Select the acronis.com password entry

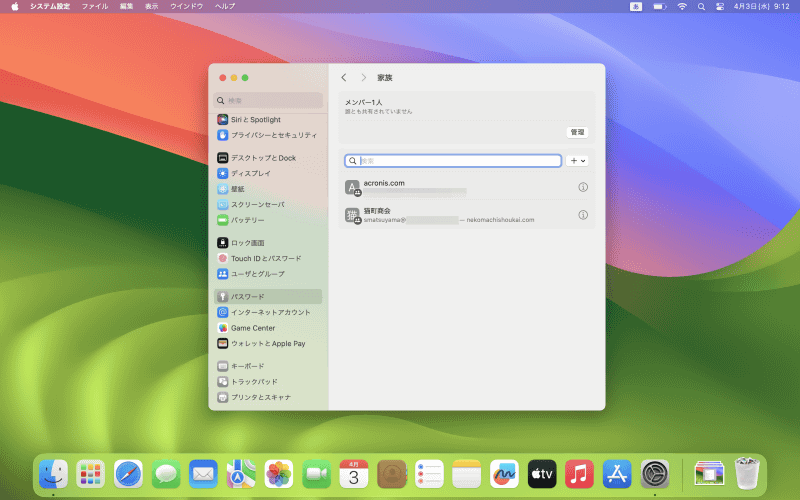(x=467, y=187)
